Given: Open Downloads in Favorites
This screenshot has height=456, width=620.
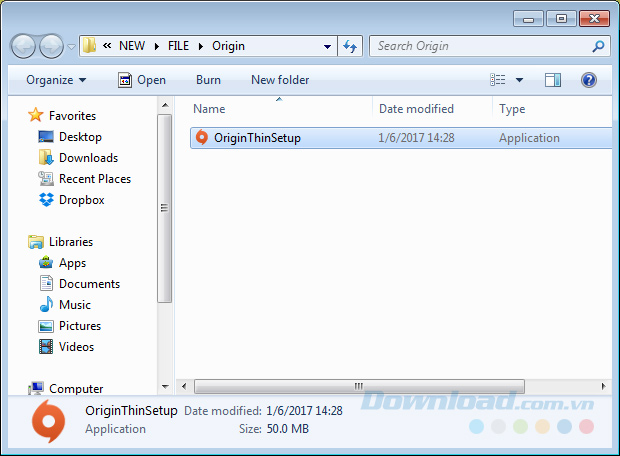Looking at the screenshot, I should pos(89,158).
